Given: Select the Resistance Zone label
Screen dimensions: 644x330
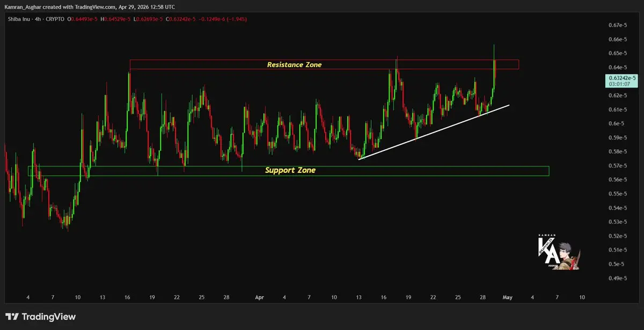Looking at the screenshot, I should [294, 64].
